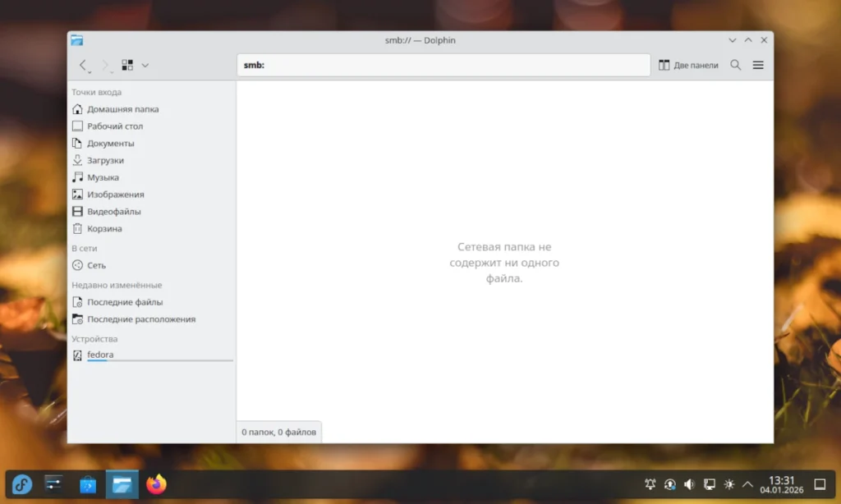This screenshot has height=504, width=841.
Task: Go back with the back arrow
Action: [x=85, y=66]
